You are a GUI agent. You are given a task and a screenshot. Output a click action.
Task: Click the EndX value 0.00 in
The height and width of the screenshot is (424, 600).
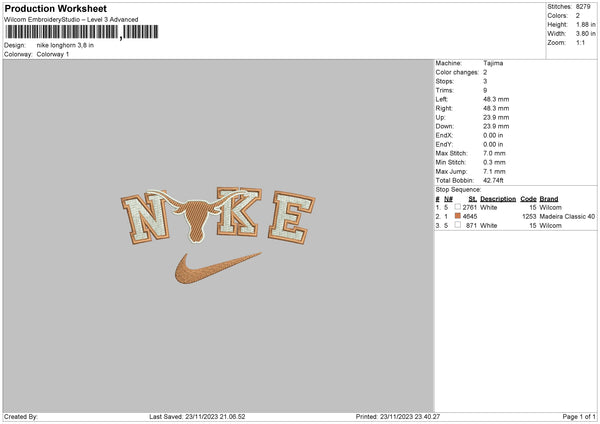coord(493,135)
